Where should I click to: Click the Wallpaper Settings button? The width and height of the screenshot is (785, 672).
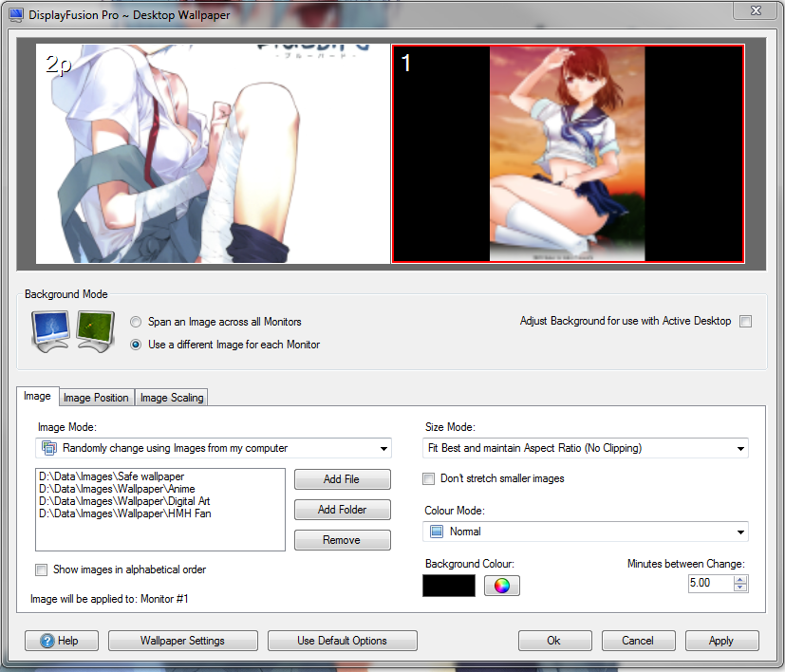pos(182,641)
